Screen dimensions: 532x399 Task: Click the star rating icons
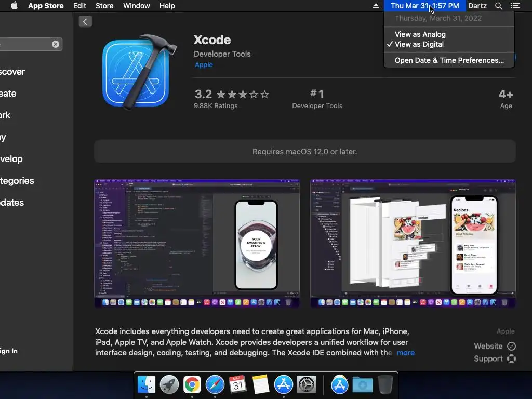243,95
